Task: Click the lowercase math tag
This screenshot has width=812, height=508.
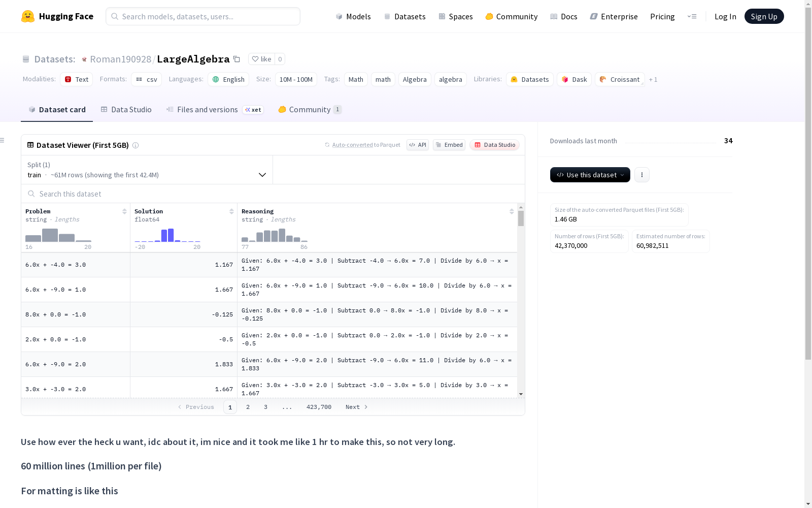Action: click(x=383, y=79)
